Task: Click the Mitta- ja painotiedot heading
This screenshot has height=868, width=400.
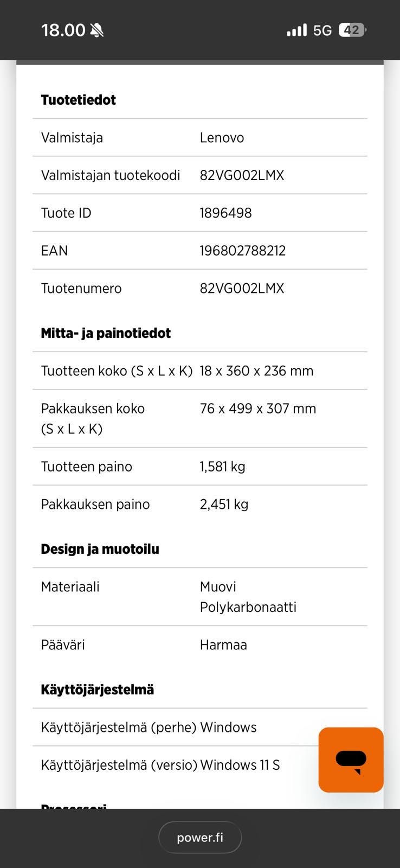Action: [x=106, y=333]
